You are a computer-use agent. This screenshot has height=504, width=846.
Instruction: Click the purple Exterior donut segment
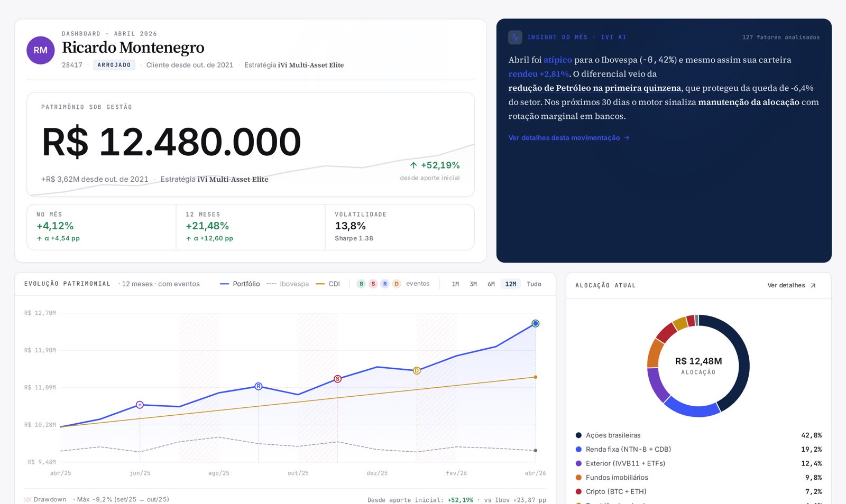[x=656, y=386]
